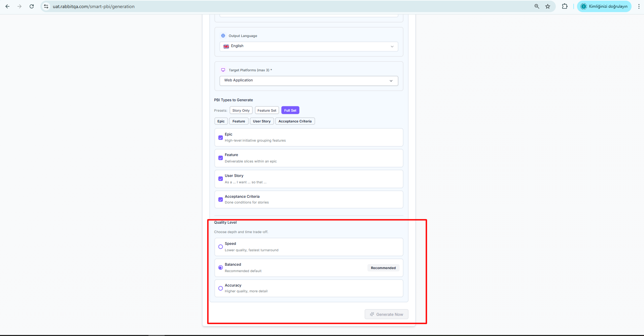Click 'Done conditions for stories' description
Screen dimensions: 644x336
(x=247, y=202)
